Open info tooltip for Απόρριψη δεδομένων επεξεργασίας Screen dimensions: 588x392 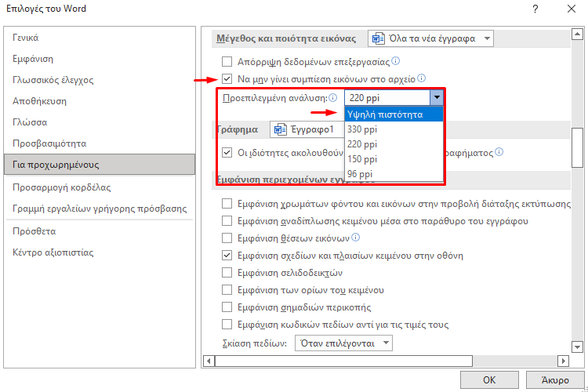click(395, 61)
